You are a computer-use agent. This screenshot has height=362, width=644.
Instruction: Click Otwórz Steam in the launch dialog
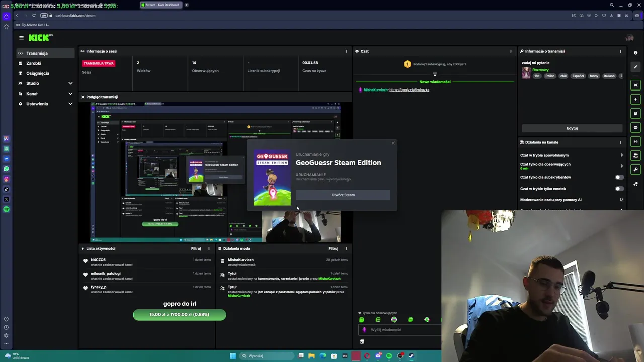click(343, 195)
